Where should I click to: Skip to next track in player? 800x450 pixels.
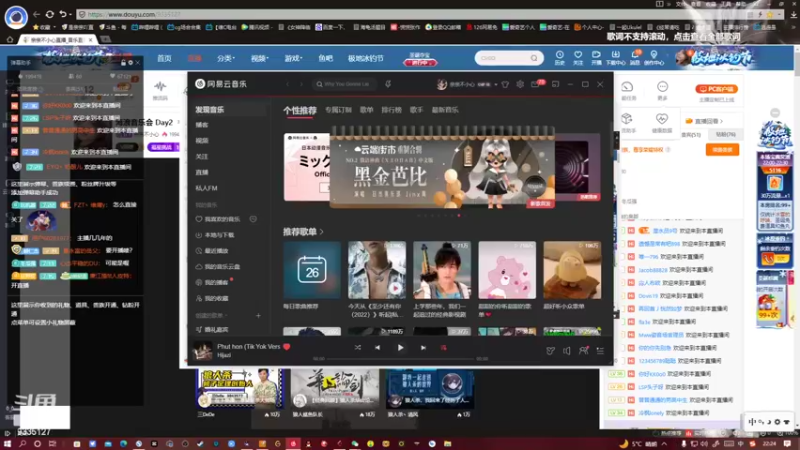coord(423,347)
